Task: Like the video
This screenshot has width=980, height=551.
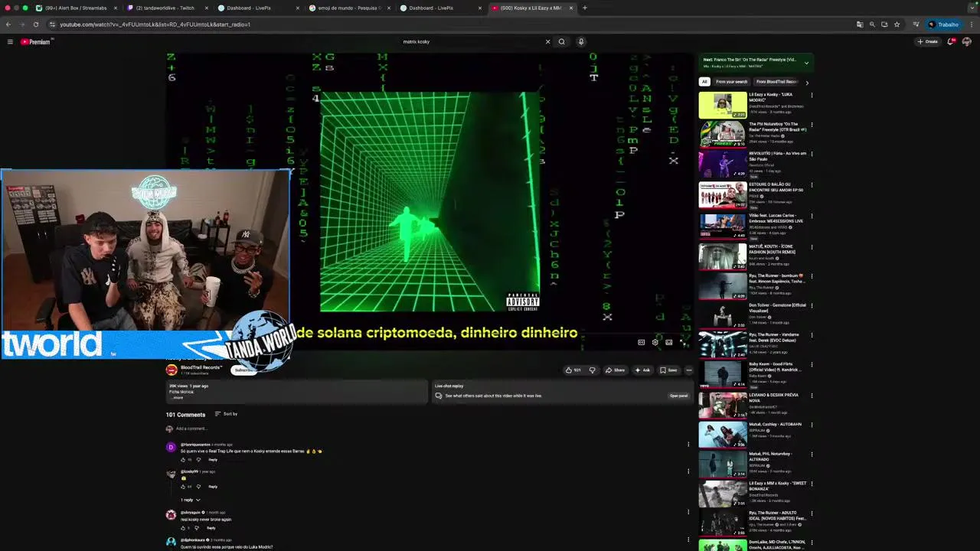Action: [x=573, y=370]
